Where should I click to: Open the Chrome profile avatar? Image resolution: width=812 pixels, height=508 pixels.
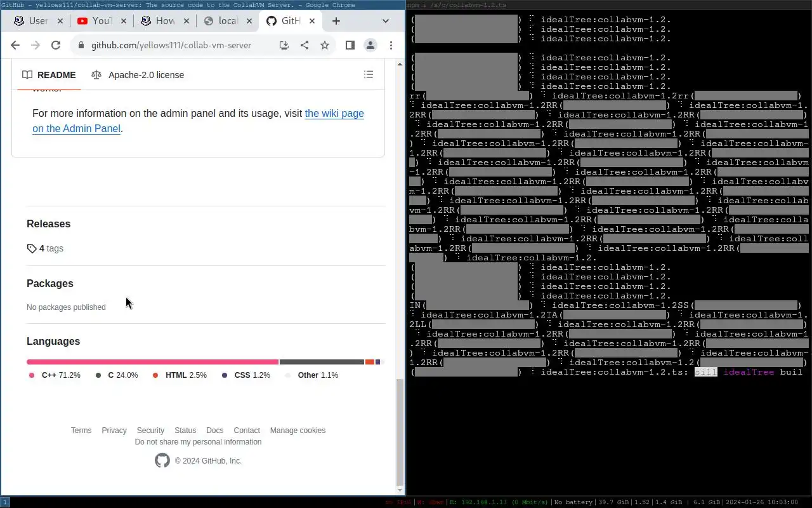tap(370, 45)
